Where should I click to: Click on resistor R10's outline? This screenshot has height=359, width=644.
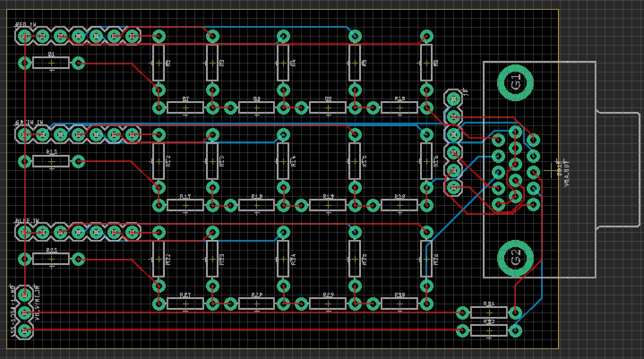399,107
